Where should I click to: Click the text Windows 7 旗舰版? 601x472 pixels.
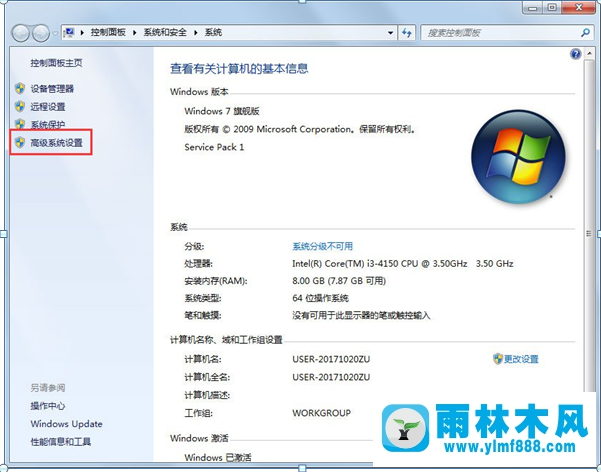point(222,111)
